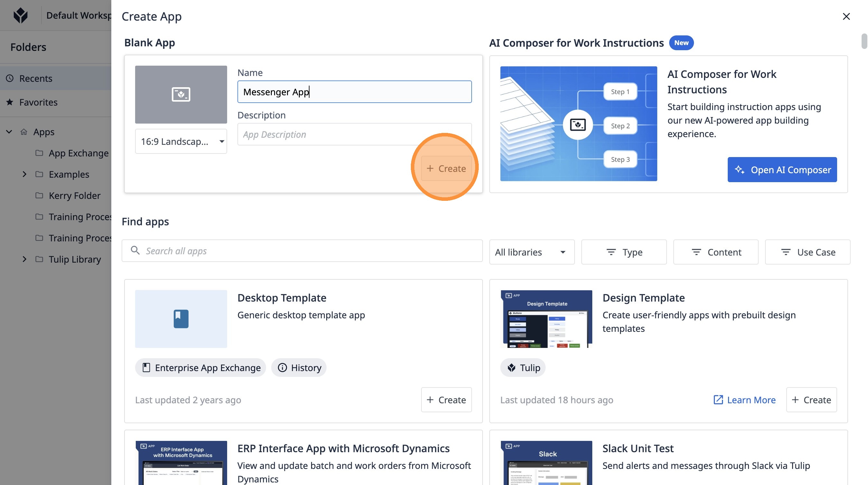This screenshot has height=485, width=868.
Task: Open the Content filter
Action: (716, 252)
